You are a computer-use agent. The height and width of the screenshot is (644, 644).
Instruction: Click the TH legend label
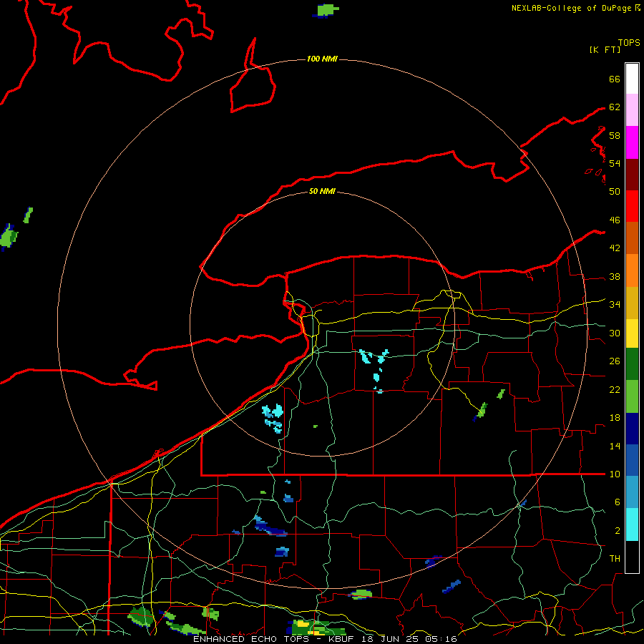(x=615, y=558)
